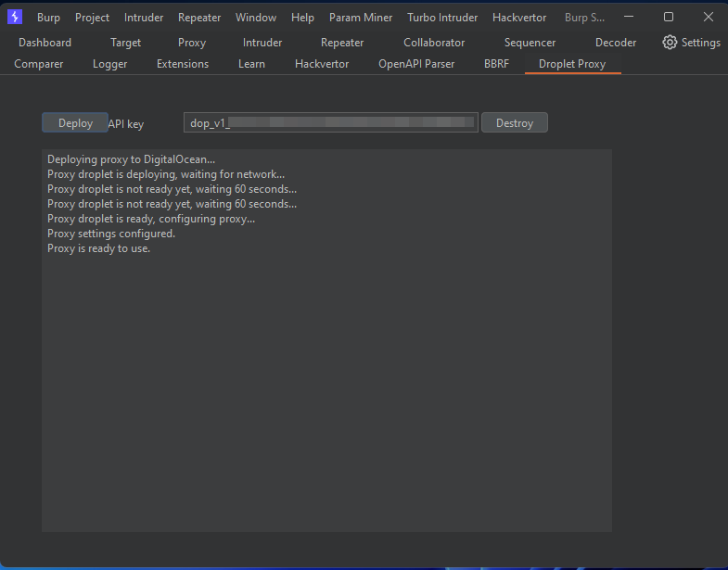The width and height of the screenshot is (728, 570).
Task: Close the Burp Suite window
Action: click(708, 17)
